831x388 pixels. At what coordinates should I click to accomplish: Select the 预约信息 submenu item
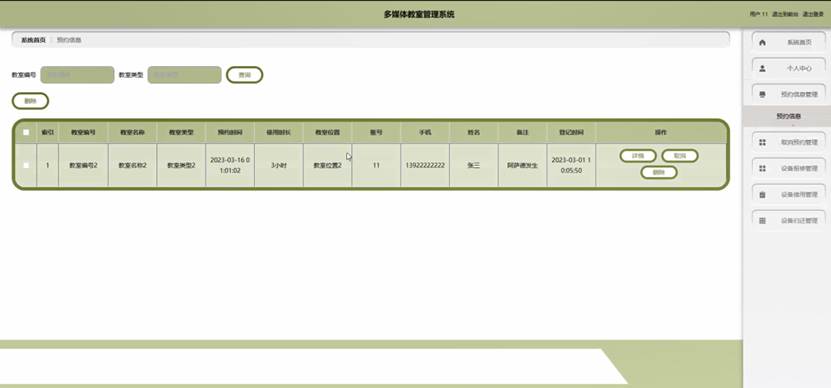[x=788, y=116]
